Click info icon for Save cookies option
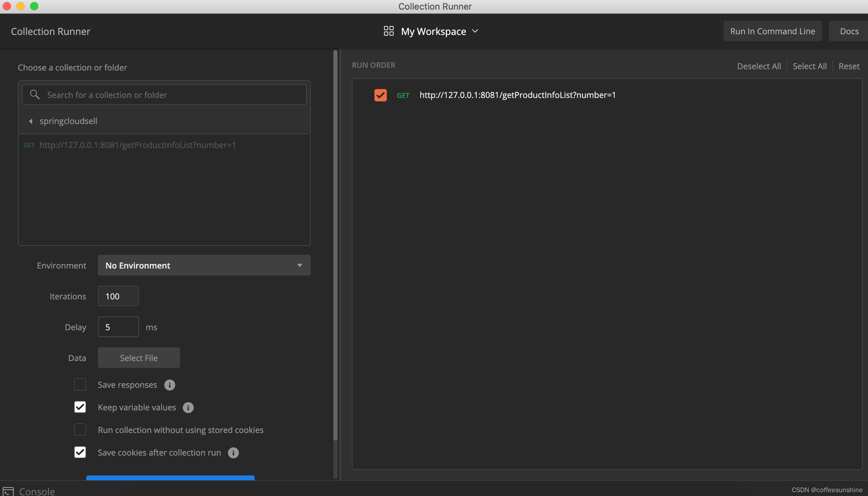 click(x=233, y=453)
